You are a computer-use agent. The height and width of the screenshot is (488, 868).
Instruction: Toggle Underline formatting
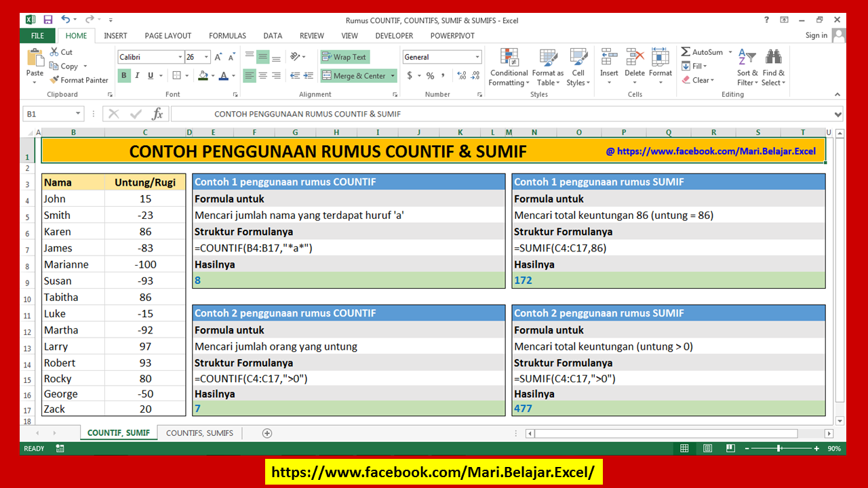coord(151,76)
